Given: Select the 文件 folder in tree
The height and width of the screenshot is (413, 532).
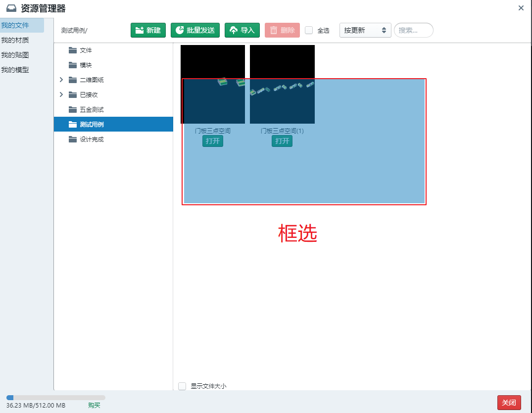Looking at the screenshot, I should point(86,50).
